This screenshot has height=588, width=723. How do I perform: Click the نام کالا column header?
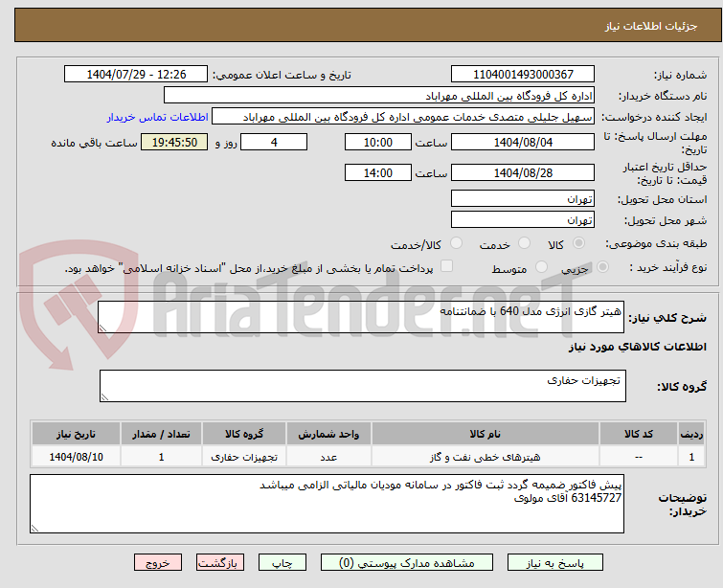coord(486,434)
